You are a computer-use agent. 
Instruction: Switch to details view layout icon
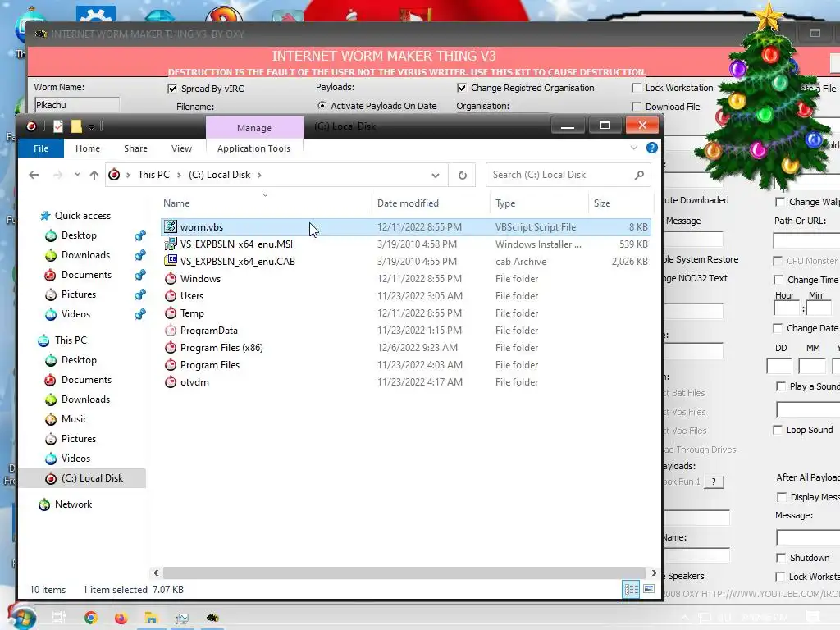631,589
